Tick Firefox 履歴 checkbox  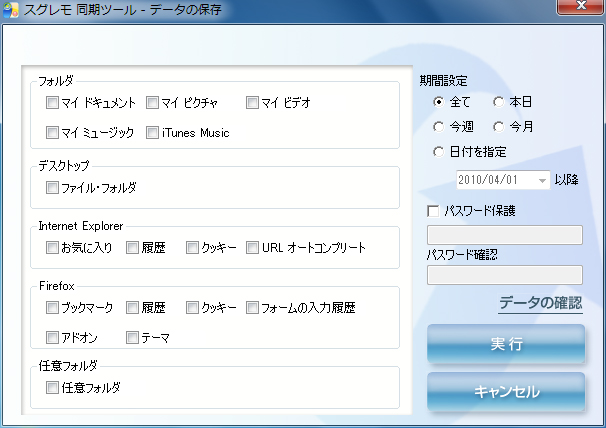tap(133, 308)
